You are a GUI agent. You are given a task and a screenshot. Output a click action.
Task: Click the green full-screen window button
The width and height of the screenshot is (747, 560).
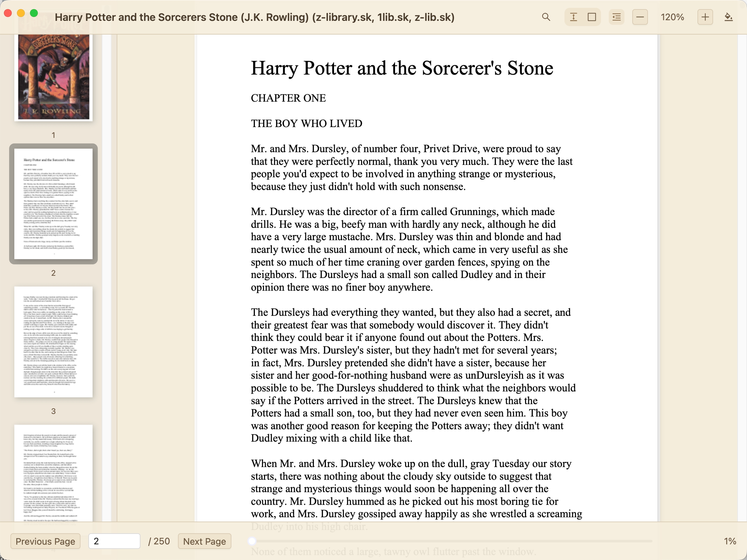point(34,12)
